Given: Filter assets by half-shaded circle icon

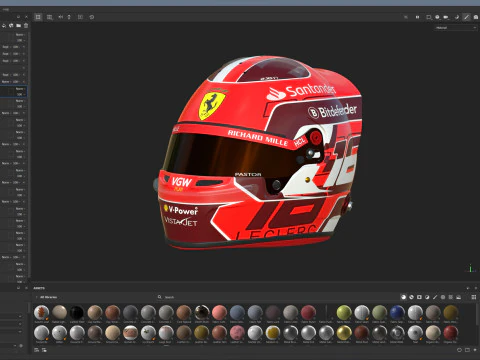Looking at the screenshot, I should [x=427, y=297].
